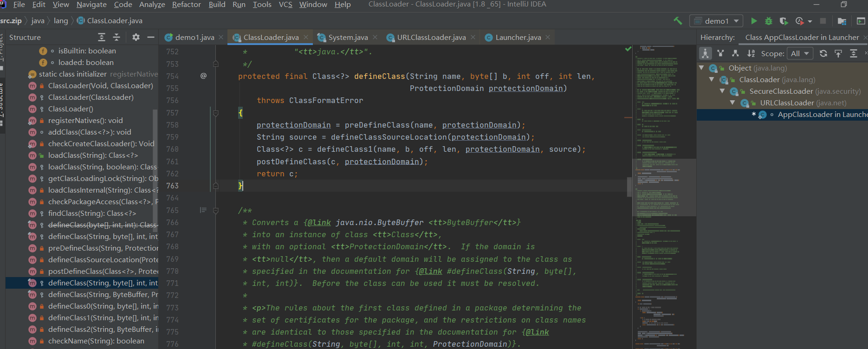The width and height of the screenshot is (868, 349).
Task: Switch to the URLClassLoader.java tab
Action: click(x=431, y=37)
